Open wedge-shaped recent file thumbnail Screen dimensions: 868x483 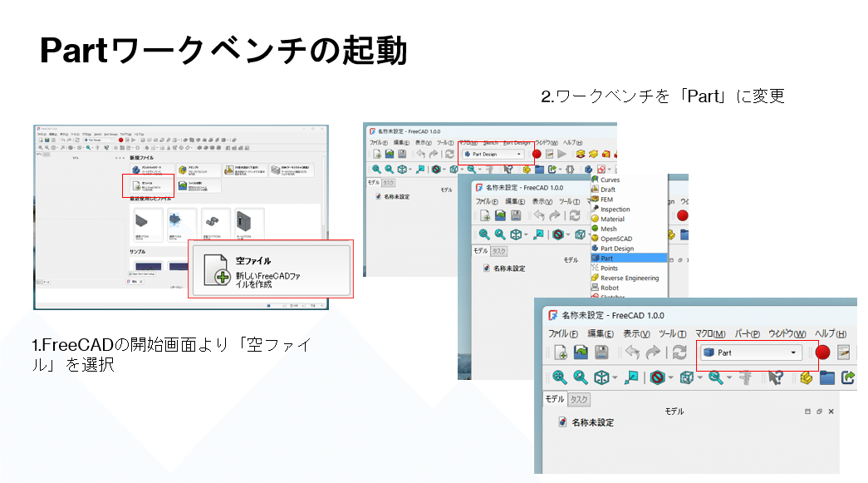pyautogui.click(x=147, y=224)
